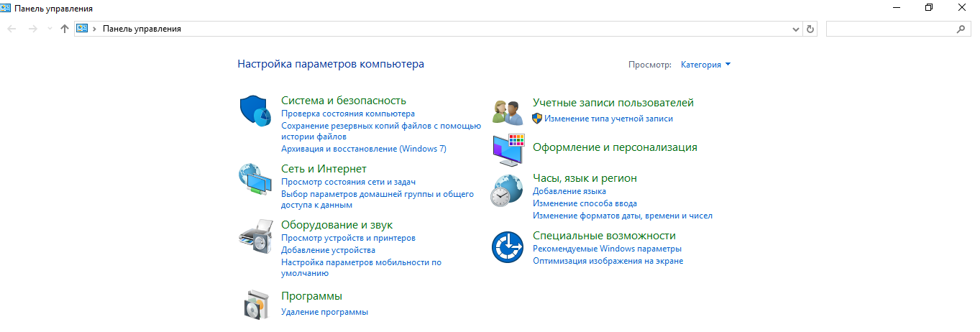Click the Control Panel icon in address bar
The height and width of the screenshot is (332, 980).
[x=82, y=29]
